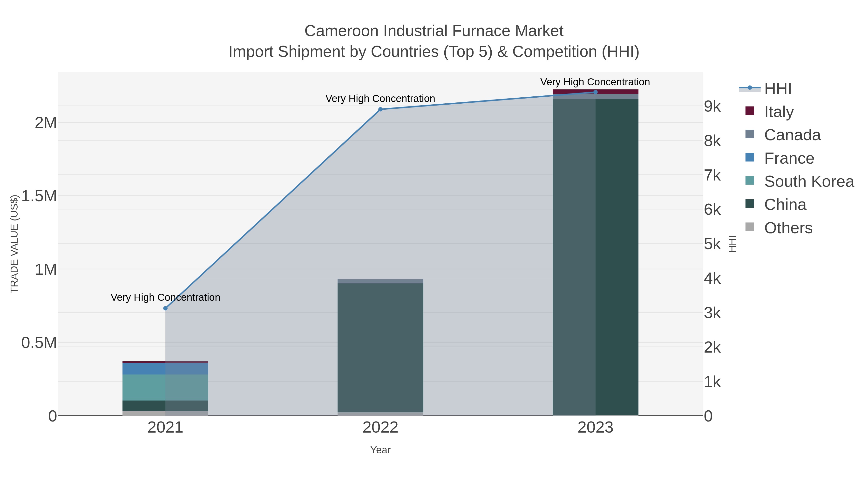Click the 0.5M tick on the left axis
Screen dimensions: 868x488
pos(39,343)
